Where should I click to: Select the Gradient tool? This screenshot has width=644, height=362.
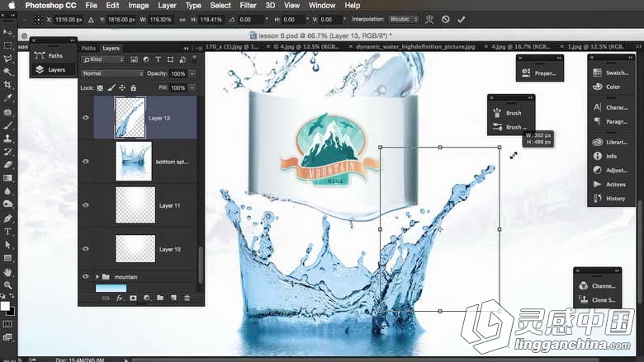(x=7, y=178)
